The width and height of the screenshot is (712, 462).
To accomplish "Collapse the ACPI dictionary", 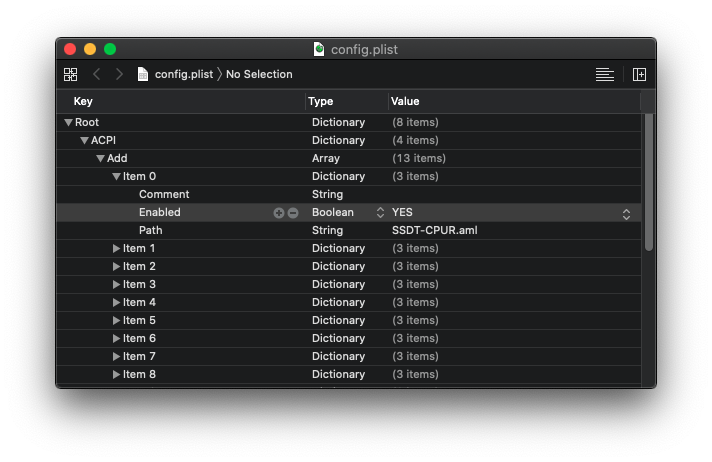I will tap(84, 141).
